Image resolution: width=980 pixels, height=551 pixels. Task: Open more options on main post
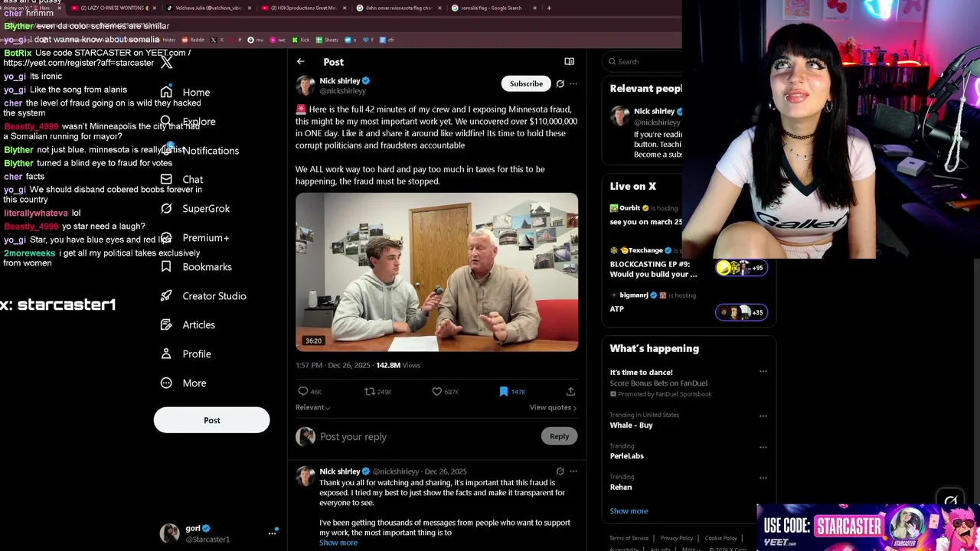pos(573,83)
